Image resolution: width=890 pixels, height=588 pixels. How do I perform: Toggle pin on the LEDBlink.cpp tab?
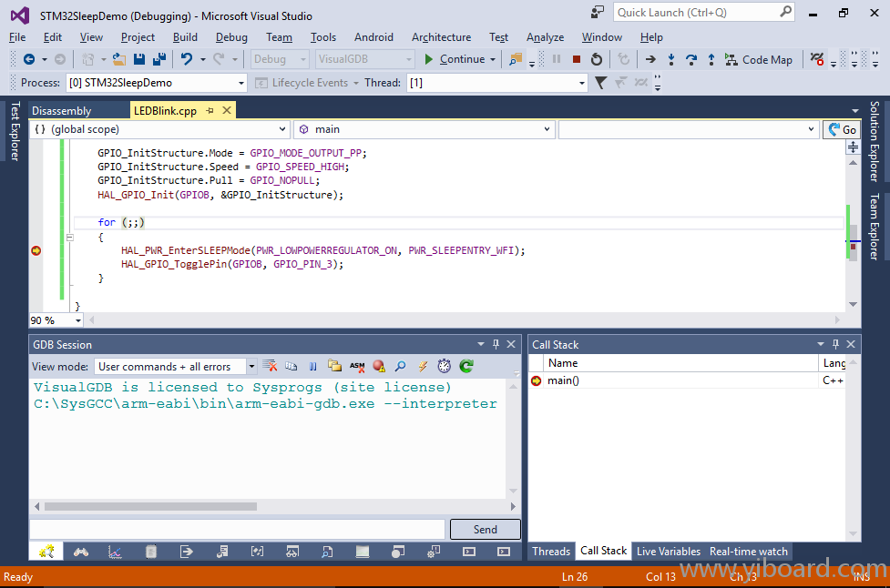[210, 110]
